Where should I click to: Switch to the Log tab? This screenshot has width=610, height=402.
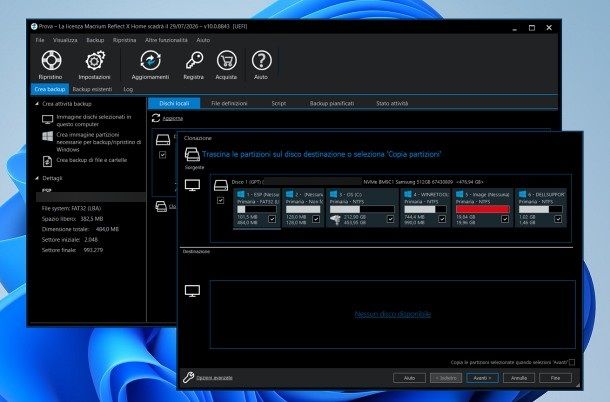point(128,89)
